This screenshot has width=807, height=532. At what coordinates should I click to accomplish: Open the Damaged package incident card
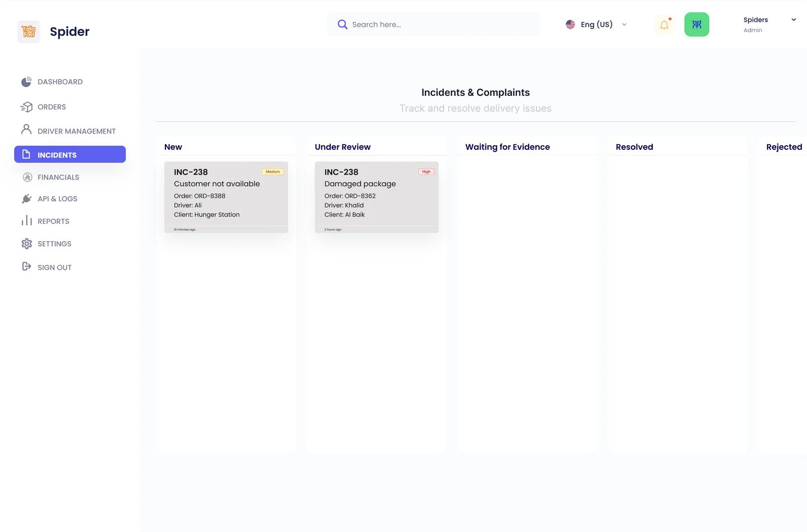tap(377, 197)
